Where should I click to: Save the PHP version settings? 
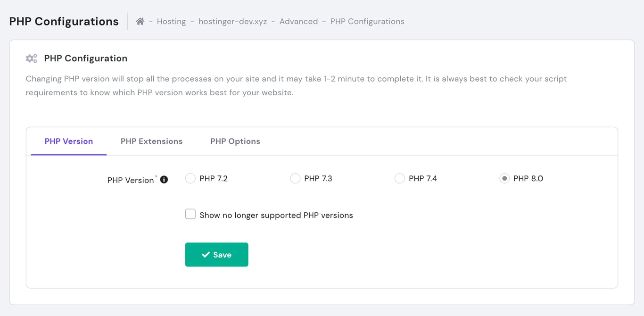click(x=216, y=254)
